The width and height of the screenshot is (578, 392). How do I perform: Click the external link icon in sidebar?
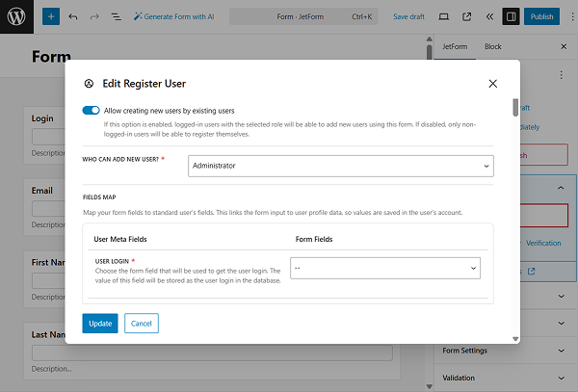tap(531, 272)
